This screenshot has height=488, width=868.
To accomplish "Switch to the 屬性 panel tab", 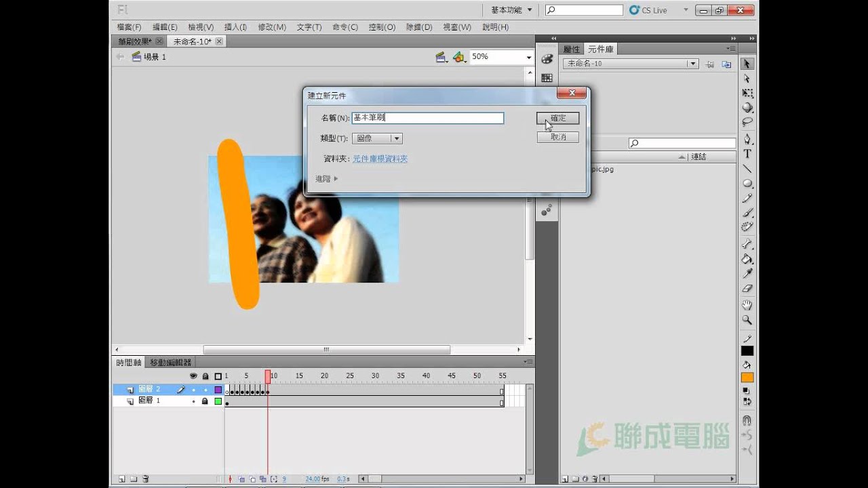I will [572, 49].
